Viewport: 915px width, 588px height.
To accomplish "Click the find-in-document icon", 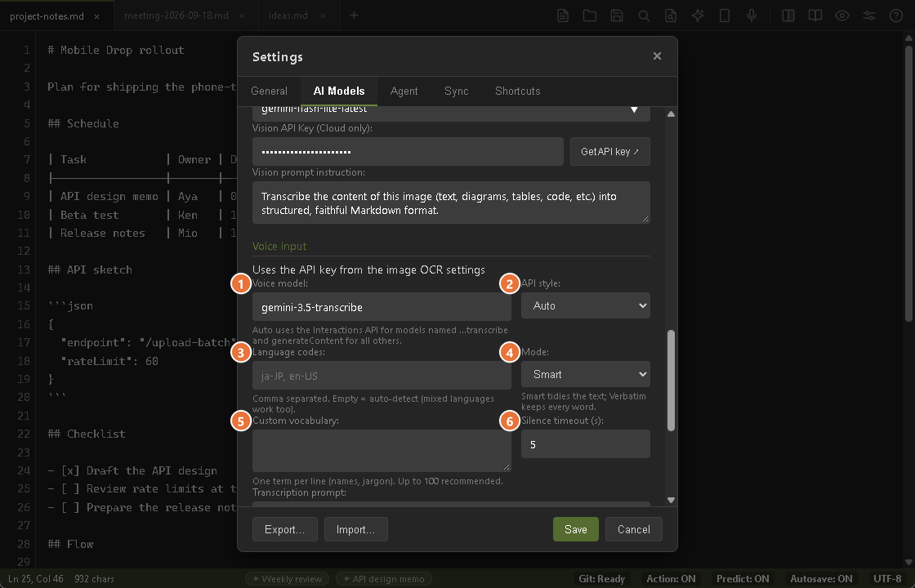I will coord(671,16).
